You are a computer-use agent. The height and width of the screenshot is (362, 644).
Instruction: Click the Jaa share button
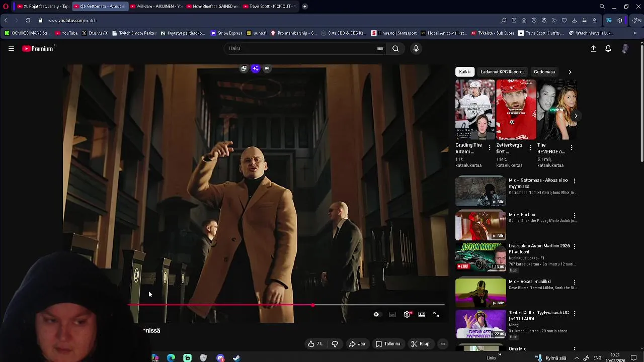click(x=357, y=344)
